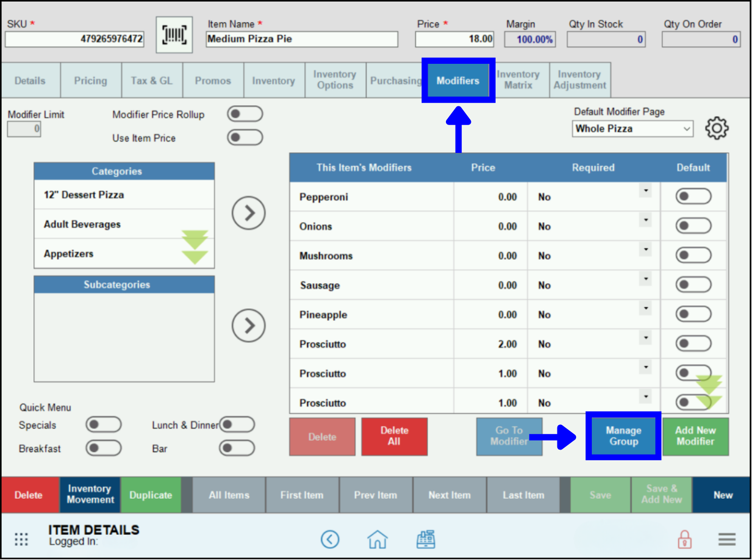
Task: Enable Modifier Price Rollup
Action: click(245, 114)
